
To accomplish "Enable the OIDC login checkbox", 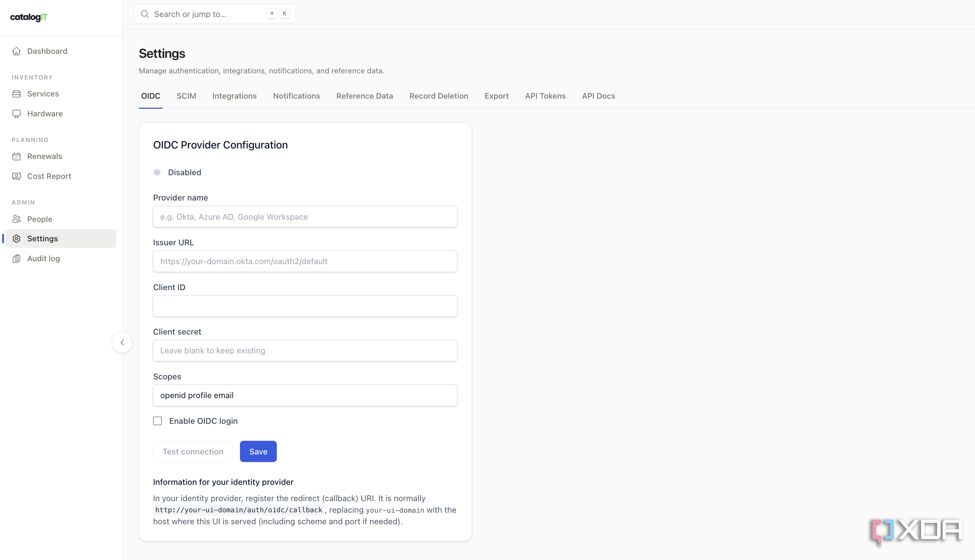I will tap(158, 421).
